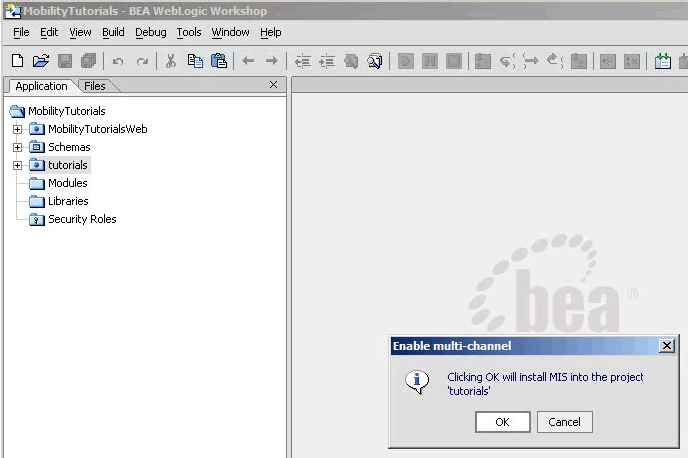Click the Paste clipboard icon
688x458 pixels.
[219, 61]
